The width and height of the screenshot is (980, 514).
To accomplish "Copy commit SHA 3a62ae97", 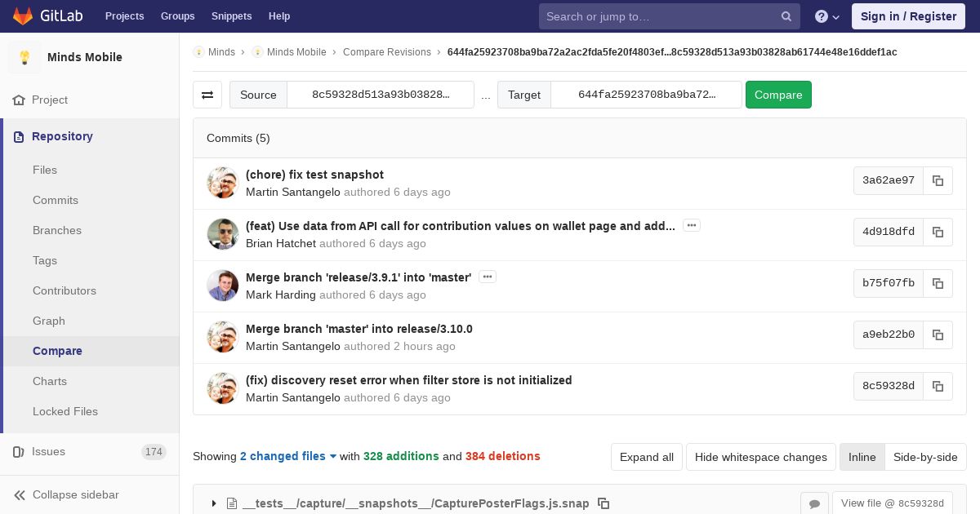I will point(938,180).
